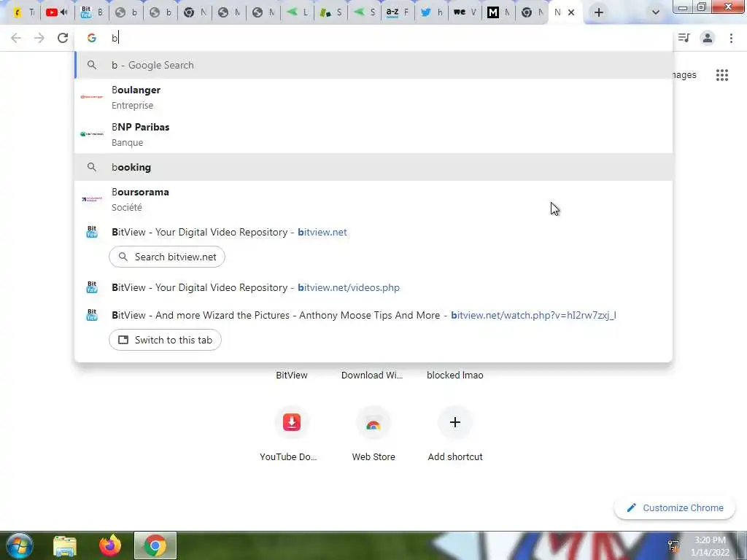Choose the Boulanger Entreprise suggestion

tap(374, 97)
